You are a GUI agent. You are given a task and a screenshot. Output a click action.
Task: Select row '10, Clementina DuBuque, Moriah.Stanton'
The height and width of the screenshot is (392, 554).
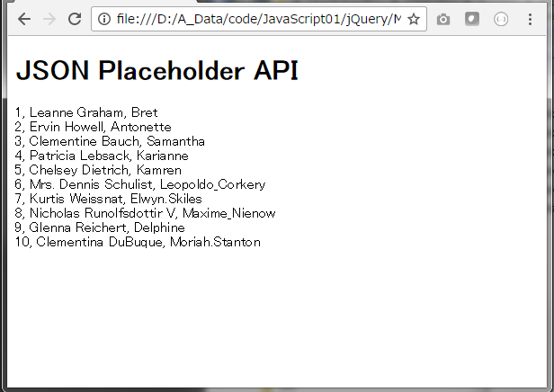[x=138, y=242]
